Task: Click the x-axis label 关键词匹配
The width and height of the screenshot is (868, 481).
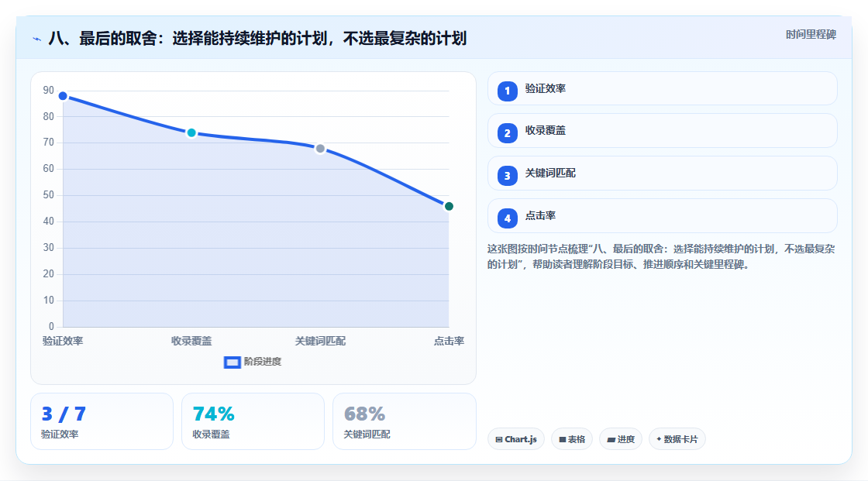Action: tap(320, 341)
